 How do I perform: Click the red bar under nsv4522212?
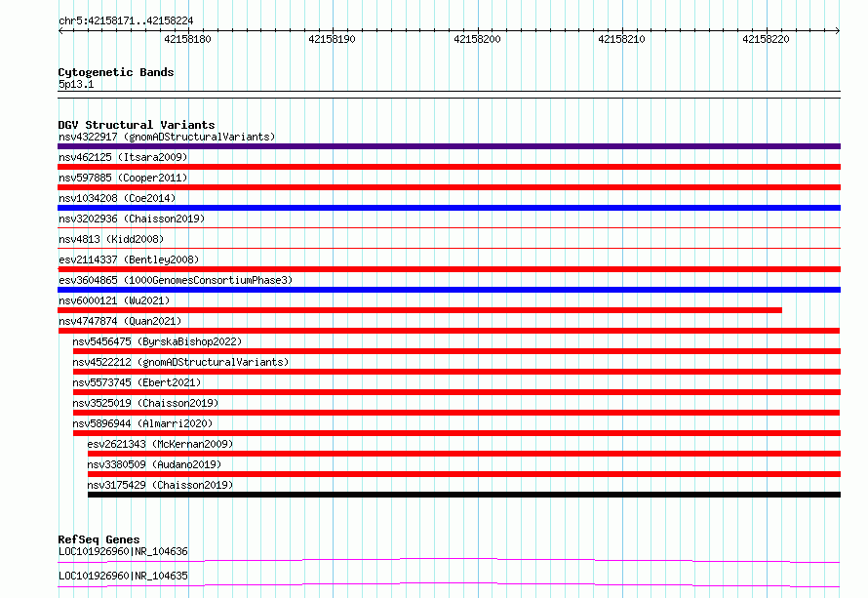(456, 372)
